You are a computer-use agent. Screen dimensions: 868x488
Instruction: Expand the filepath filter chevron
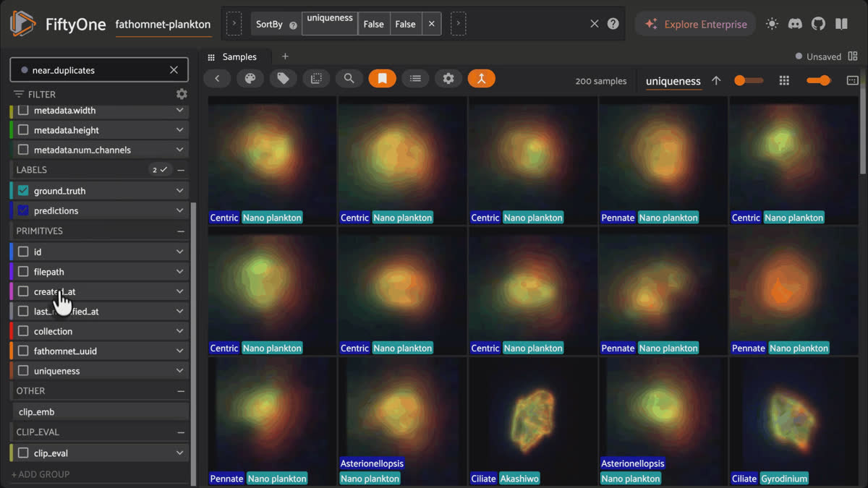coord(179,272)
